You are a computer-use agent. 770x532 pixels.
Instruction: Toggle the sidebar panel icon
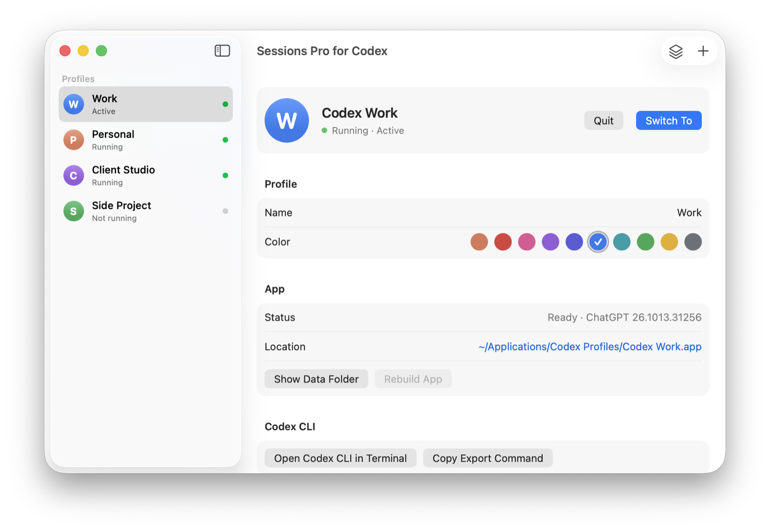point(222,51)
